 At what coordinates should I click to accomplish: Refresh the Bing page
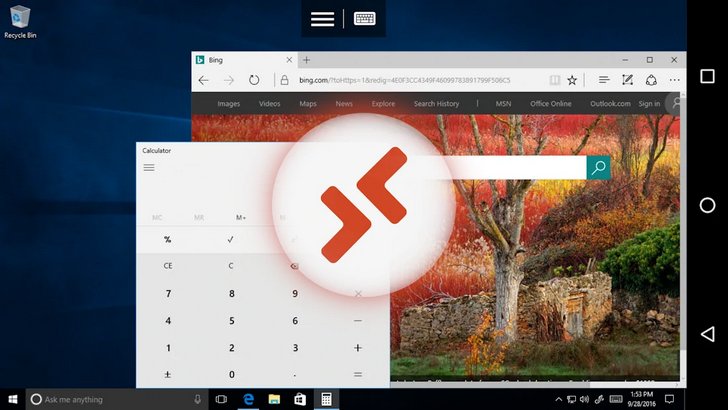(254, 80)
